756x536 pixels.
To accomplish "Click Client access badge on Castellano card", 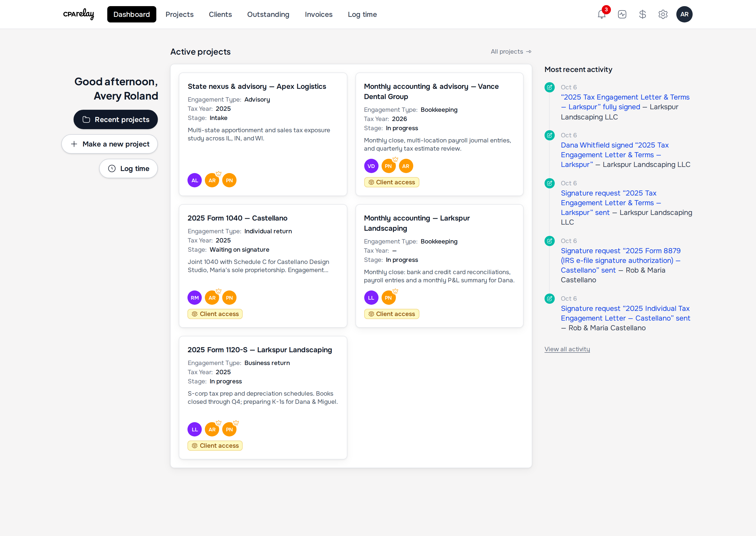I will 215,314.
